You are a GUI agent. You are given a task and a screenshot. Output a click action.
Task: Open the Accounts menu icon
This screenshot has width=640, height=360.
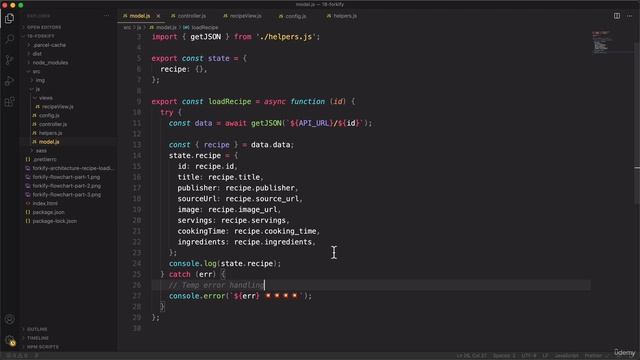pos(9,319)
